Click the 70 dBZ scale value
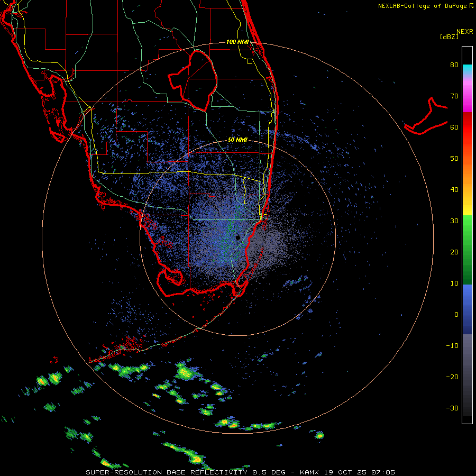Screen dimensions: 476x476 tap(454, 96)
